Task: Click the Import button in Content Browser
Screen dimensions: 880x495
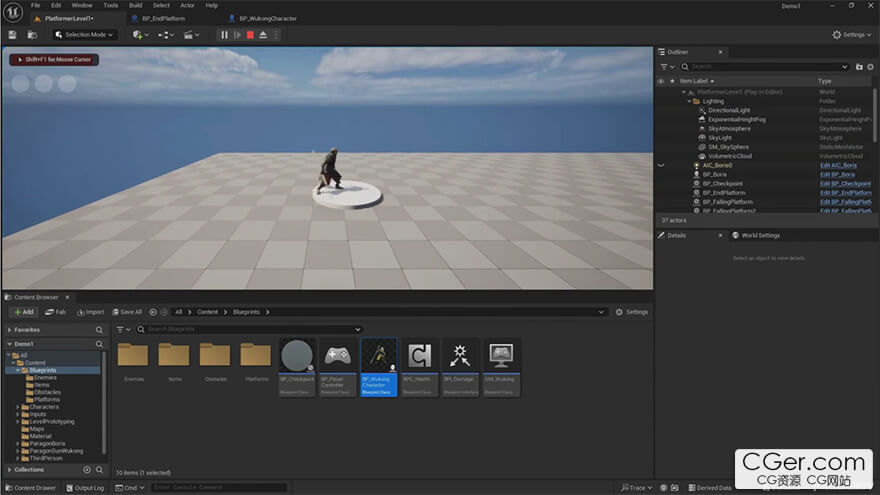Action: click(90, 312)
